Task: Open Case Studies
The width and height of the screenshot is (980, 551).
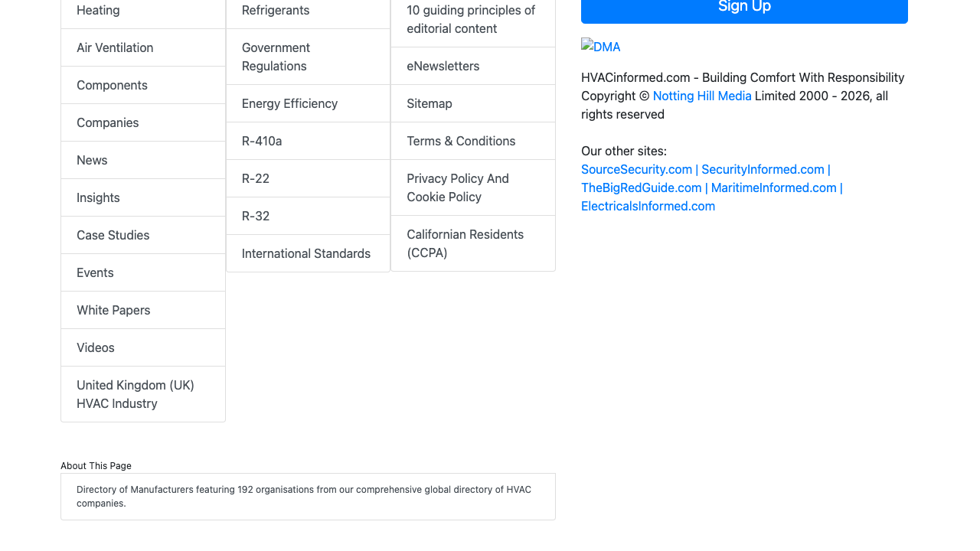Action: [x=113, y=235]
